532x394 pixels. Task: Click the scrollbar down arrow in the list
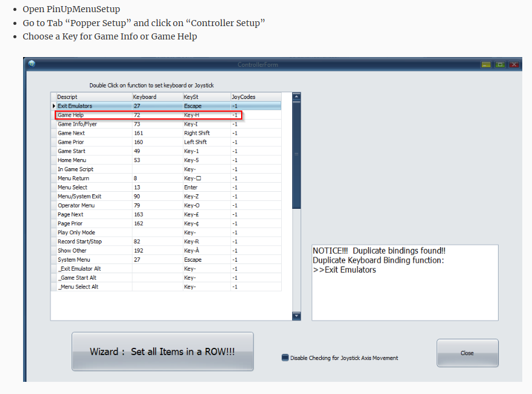[x=296, y=316]
